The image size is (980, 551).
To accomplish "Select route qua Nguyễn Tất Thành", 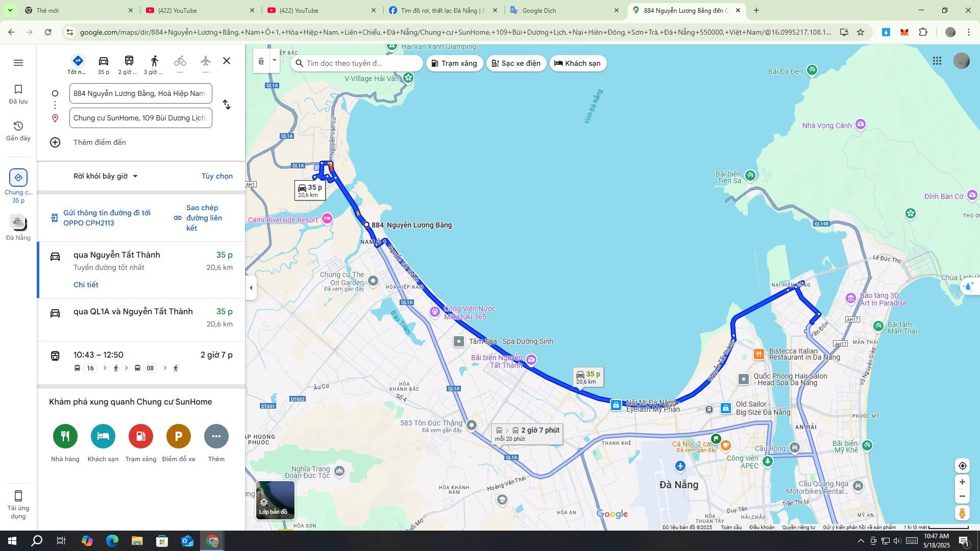I will (142, 269).
